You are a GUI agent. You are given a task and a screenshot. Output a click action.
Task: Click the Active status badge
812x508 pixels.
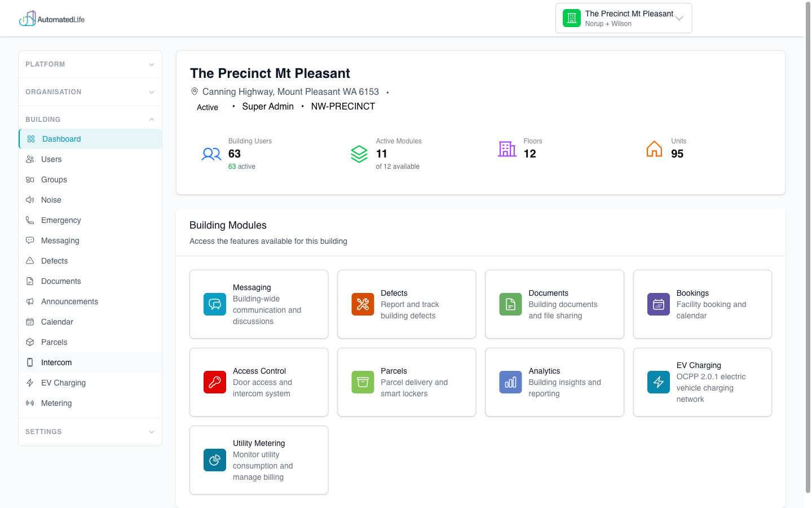pos(207,107)
